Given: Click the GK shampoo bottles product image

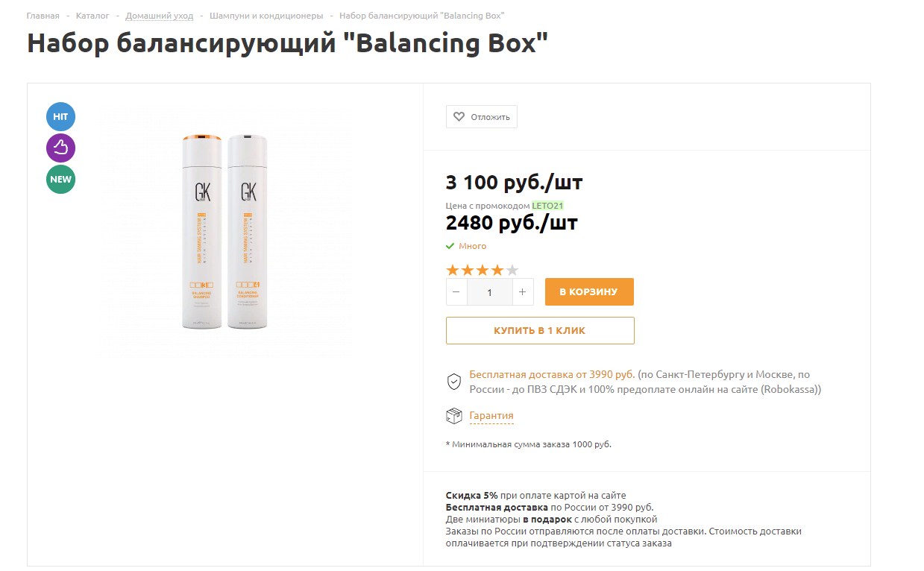Looking at the screenshot, I should click(224, 231).
